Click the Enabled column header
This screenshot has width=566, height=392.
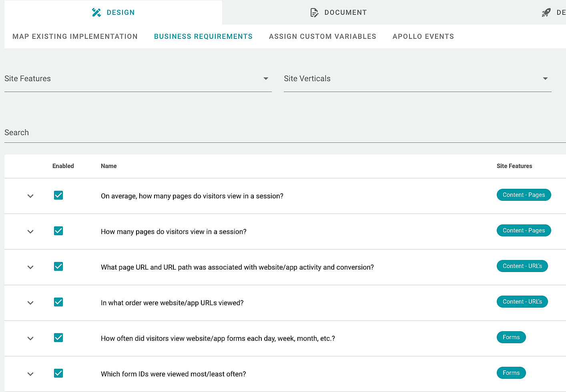[63, 166]
